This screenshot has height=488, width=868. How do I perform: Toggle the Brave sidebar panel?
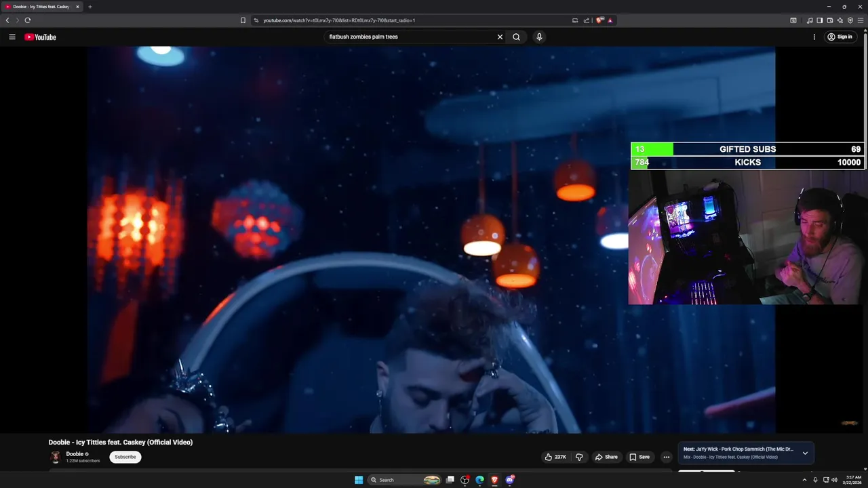point(819,20)
